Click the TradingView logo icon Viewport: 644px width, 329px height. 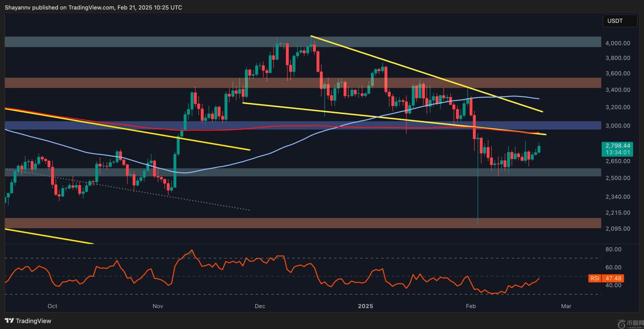(x=9, y=321)
